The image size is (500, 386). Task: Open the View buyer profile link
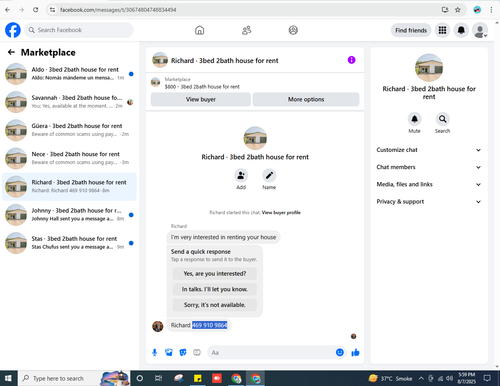(281, 212)
